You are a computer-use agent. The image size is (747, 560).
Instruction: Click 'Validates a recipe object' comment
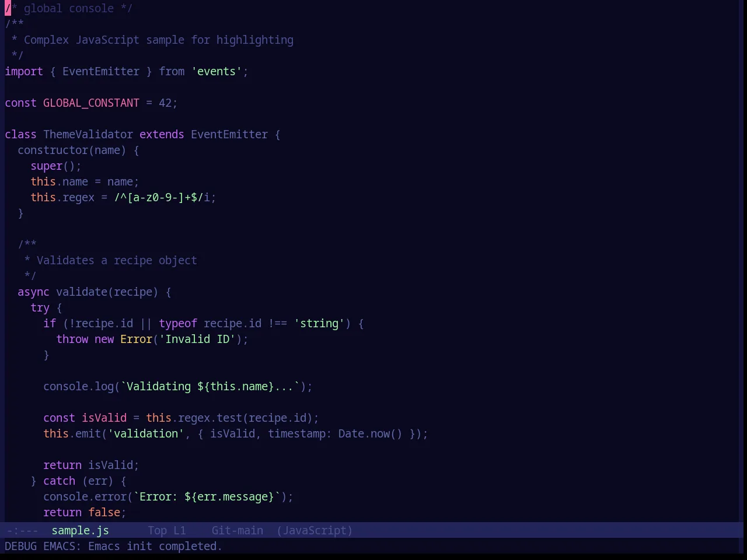point(117,260)
